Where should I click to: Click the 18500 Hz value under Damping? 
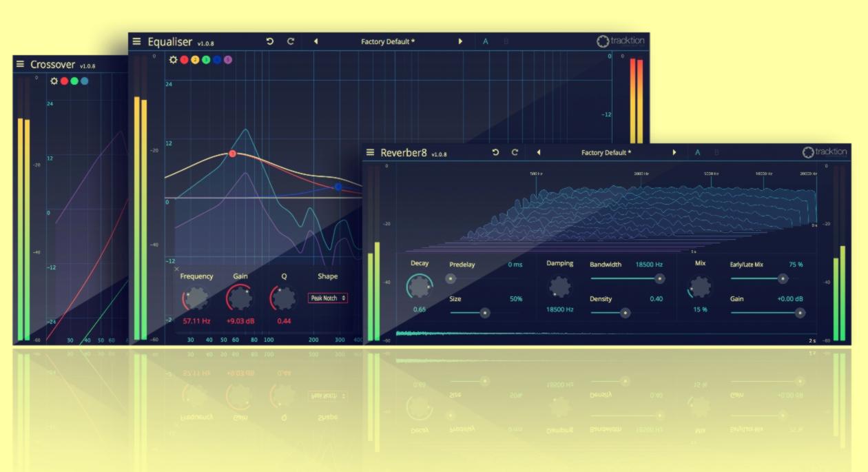560,309
